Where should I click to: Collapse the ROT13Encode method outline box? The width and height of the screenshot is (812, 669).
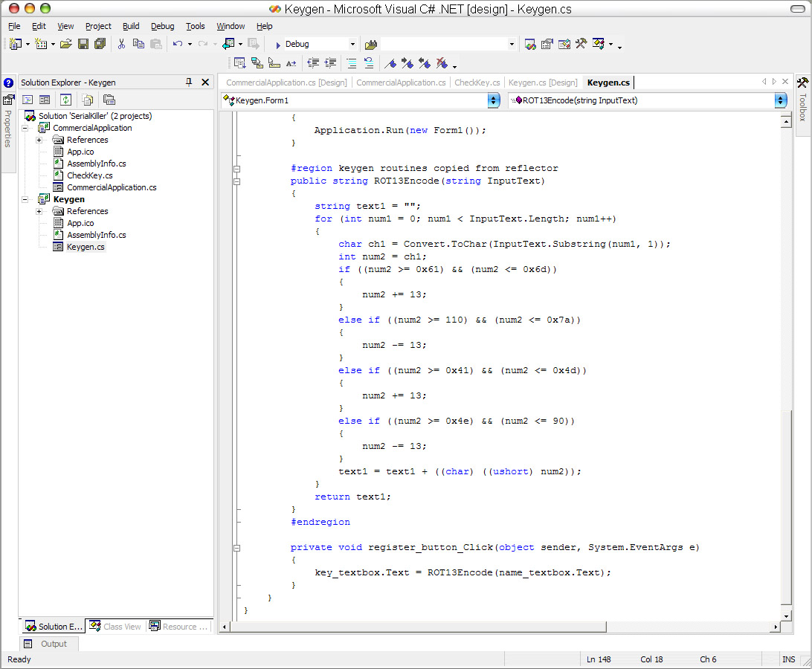(236, 181)
